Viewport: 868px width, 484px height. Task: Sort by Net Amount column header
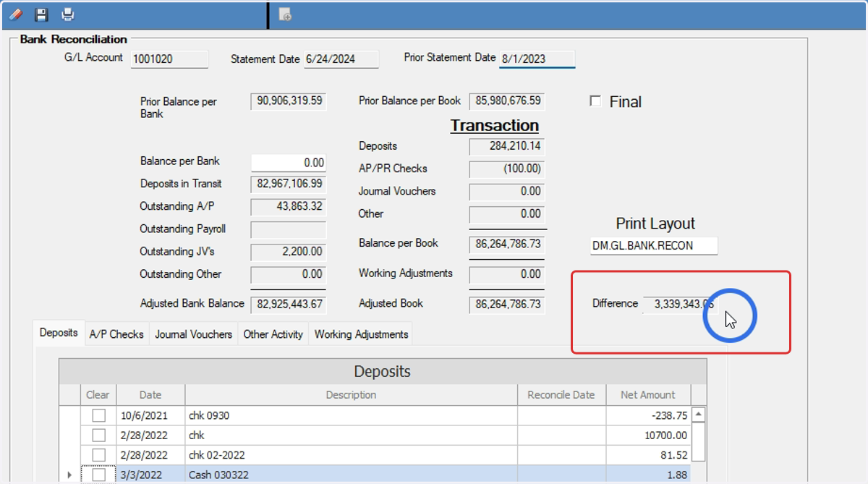[x=648, y=395]
